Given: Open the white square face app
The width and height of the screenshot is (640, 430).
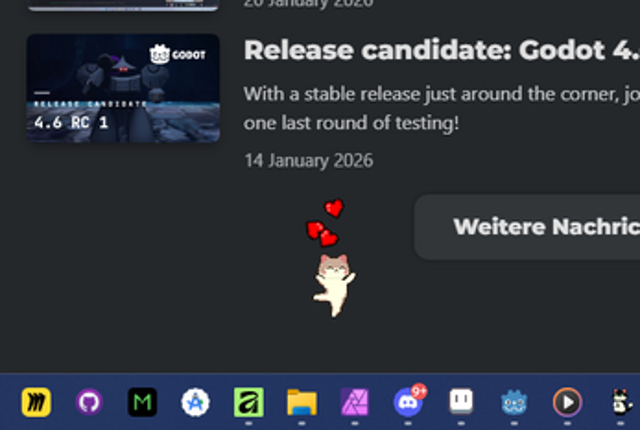Looking at the screenshot, I should click(461, 401).
